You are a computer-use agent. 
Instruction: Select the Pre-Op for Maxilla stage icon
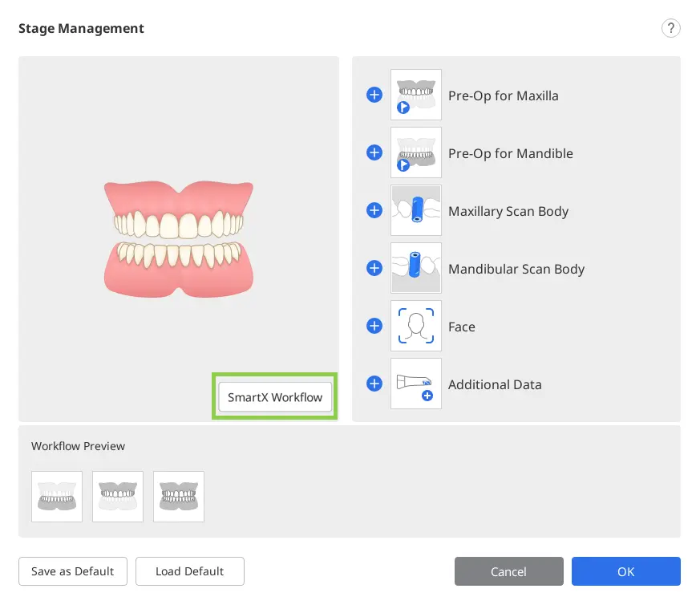(x=415, y=95)
